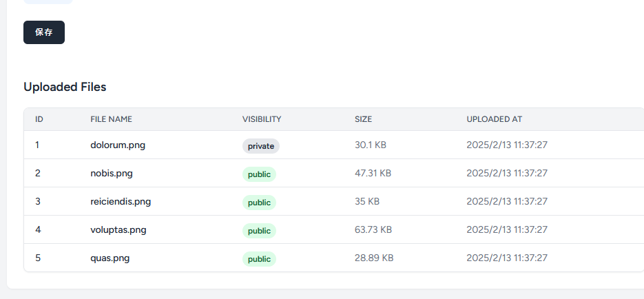
Task: Click the 63.73 KB size cell
Action: tap(373, 229)
